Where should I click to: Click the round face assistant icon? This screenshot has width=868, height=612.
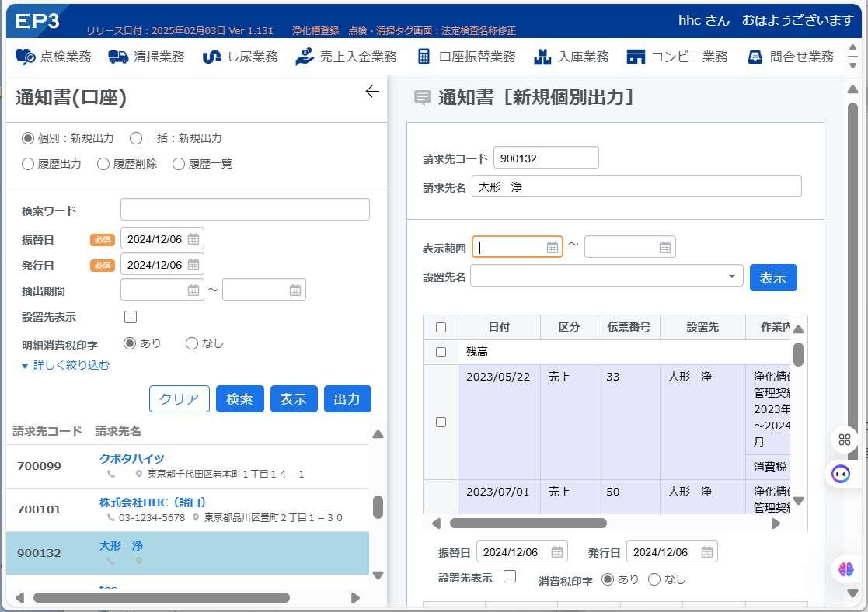pyautogui.click(x=840, y=474)
